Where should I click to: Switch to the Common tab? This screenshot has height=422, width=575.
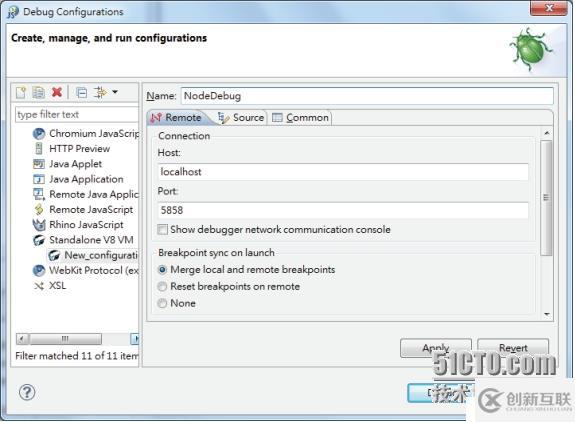point(300,118)
